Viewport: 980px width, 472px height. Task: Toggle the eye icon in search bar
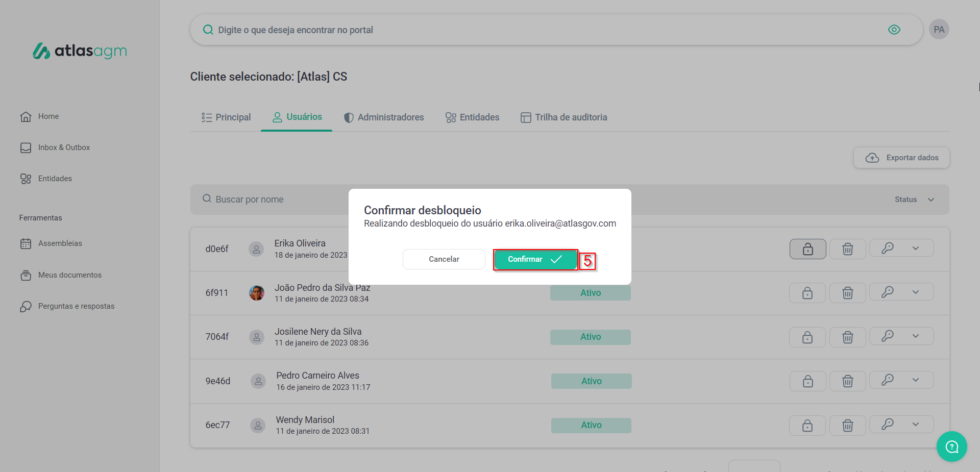[894, 30]
